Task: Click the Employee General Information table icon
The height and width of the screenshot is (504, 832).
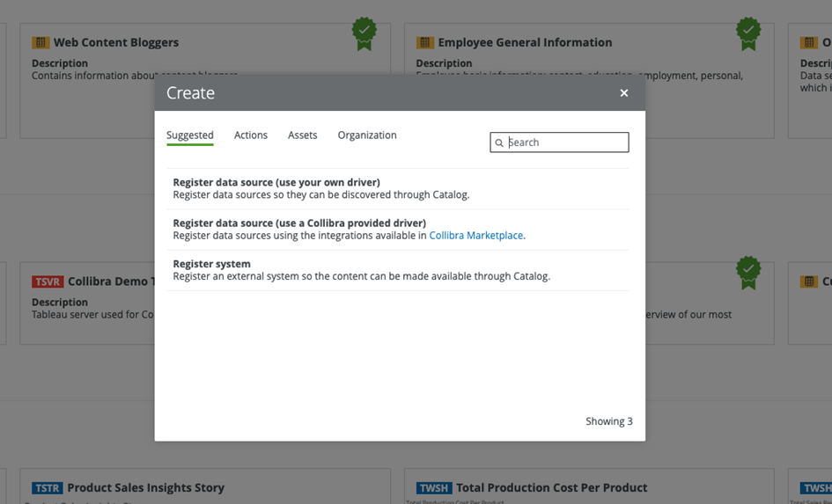Action: point(425,42)
